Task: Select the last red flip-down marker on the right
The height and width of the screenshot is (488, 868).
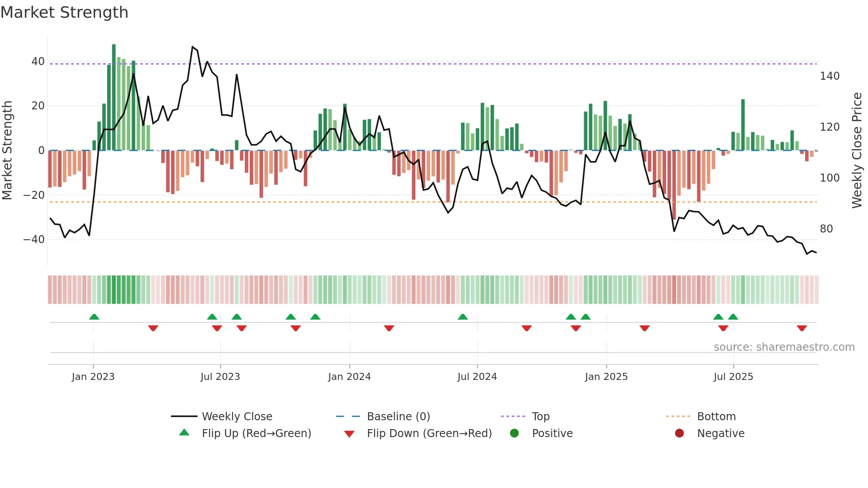Action: pos(802,328)
